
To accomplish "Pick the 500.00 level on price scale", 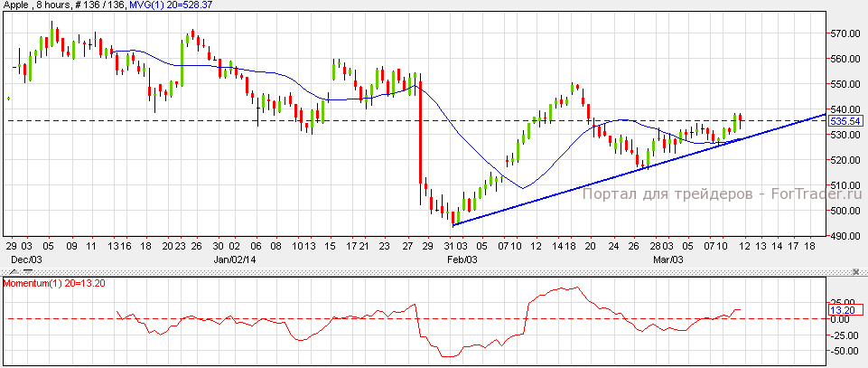I will 845,211.
